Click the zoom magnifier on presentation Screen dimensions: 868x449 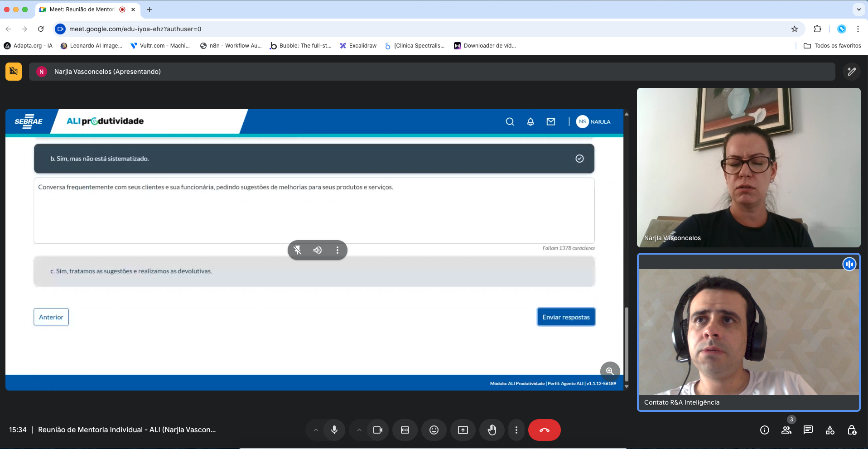coord(610,371)
